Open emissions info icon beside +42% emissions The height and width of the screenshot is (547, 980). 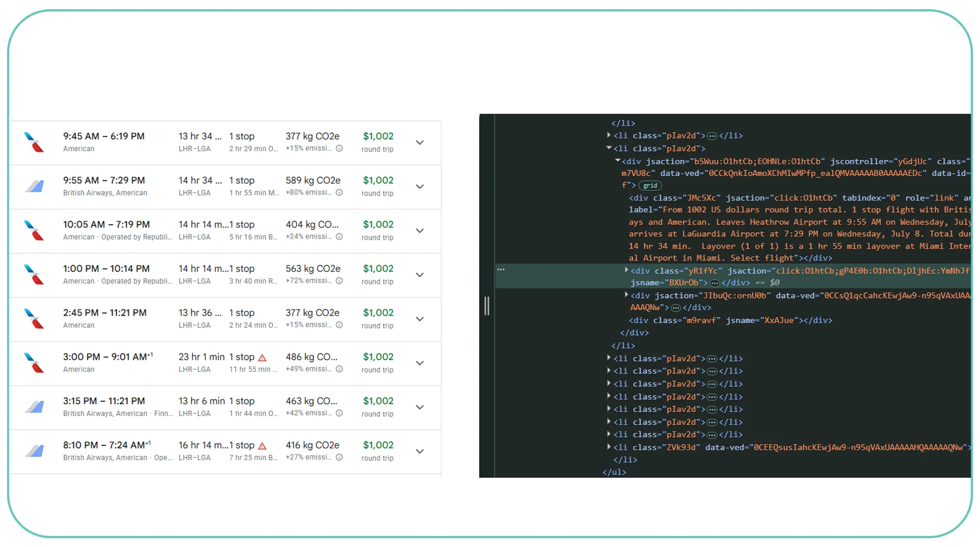click(x=339, y=413)
